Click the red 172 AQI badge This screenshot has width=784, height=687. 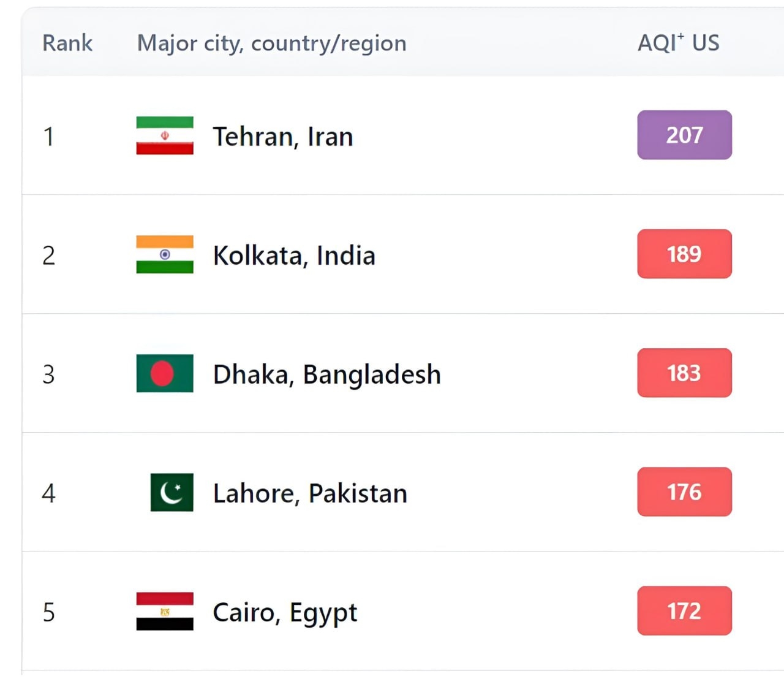tap(684, 610)
